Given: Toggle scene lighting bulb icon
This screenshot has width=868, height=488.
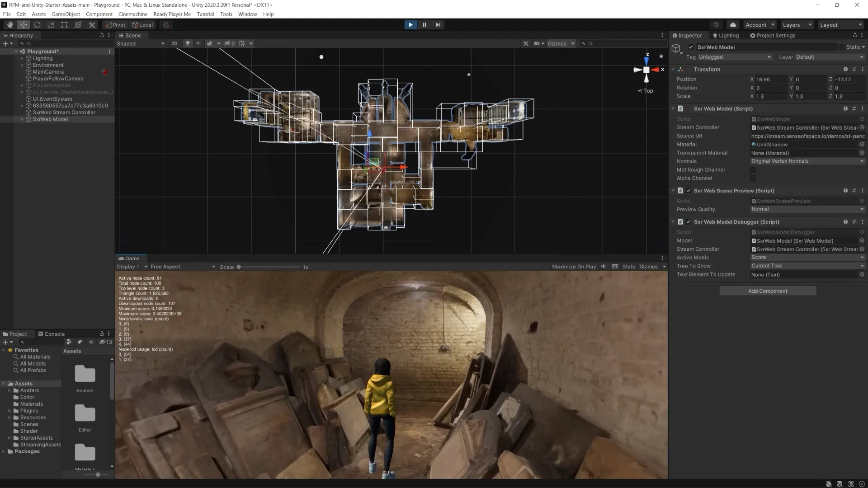Looking at the screenshot, I should coord(188,43).
